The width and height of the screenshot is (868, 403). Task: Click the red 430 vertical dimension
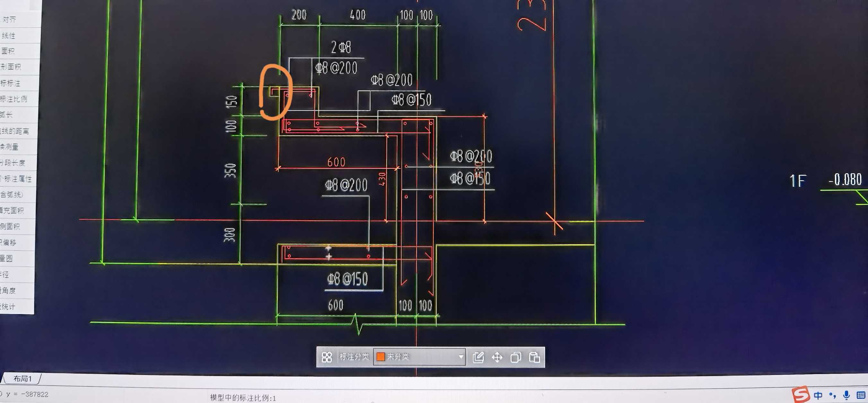(382, 179)
